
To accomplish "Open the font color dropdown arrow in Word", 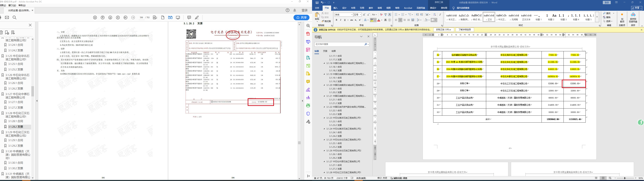I will click(382, 20).
